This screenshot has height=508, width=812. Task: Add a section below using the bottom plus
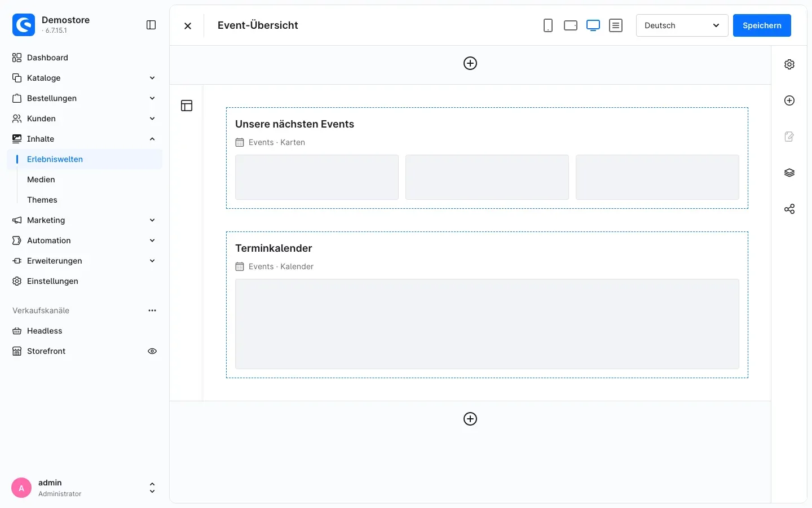470,419
